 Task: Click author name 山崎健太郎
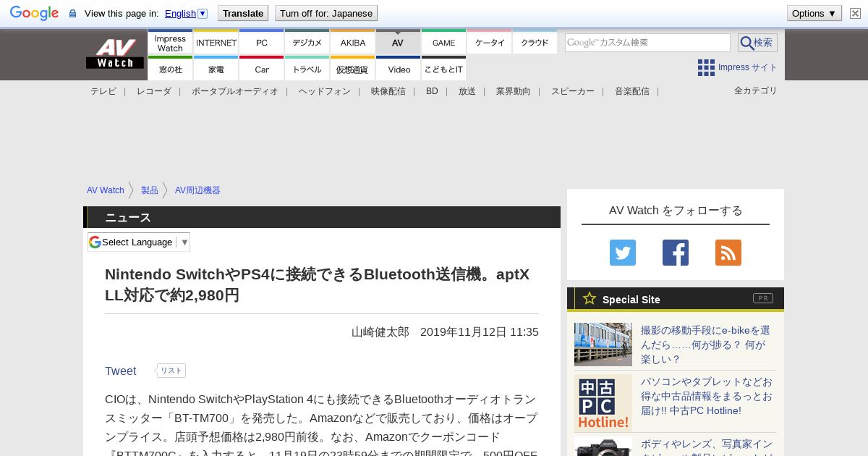coord(380,332)
